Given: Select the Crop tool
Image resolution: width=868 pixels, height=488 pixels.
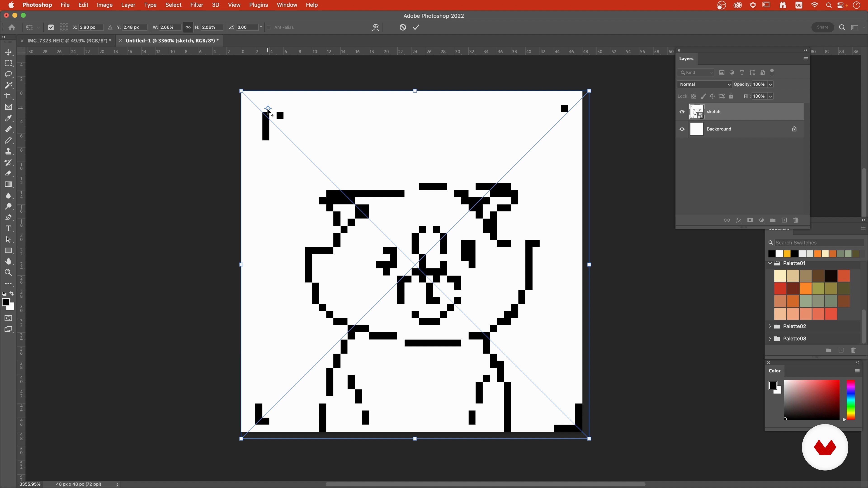Looking at the screenshot, I should [x=8, y=96].
